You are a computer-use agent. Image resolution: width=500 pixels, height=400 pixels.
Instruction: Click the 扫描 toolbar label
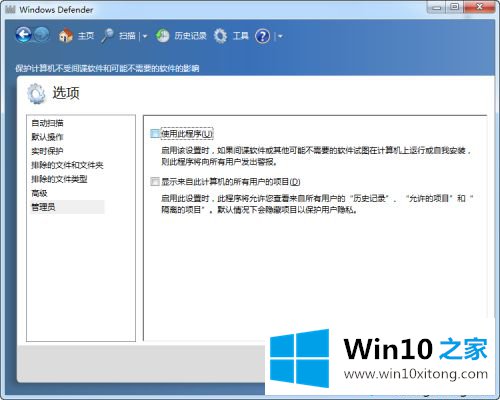pos(127,36)
